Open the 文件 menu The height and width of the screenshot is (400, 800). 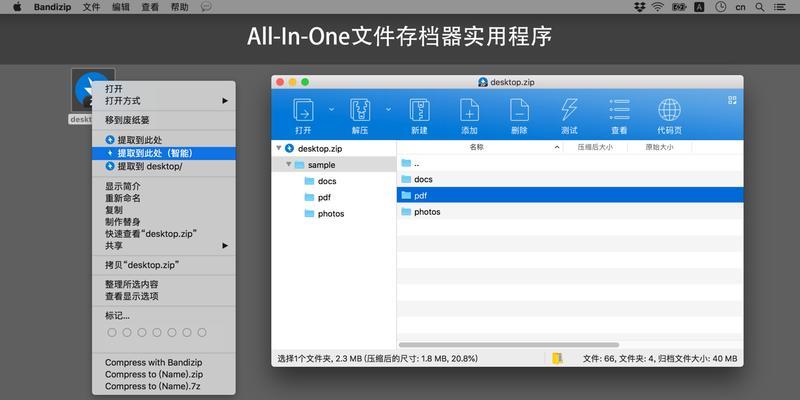(x=91, y=7)
